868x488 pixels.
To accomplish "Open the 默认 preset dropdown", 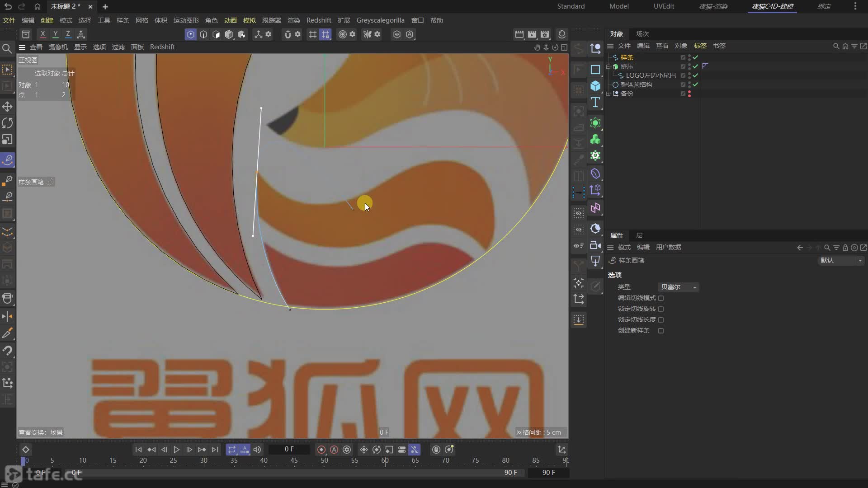I will coord(841,260).
